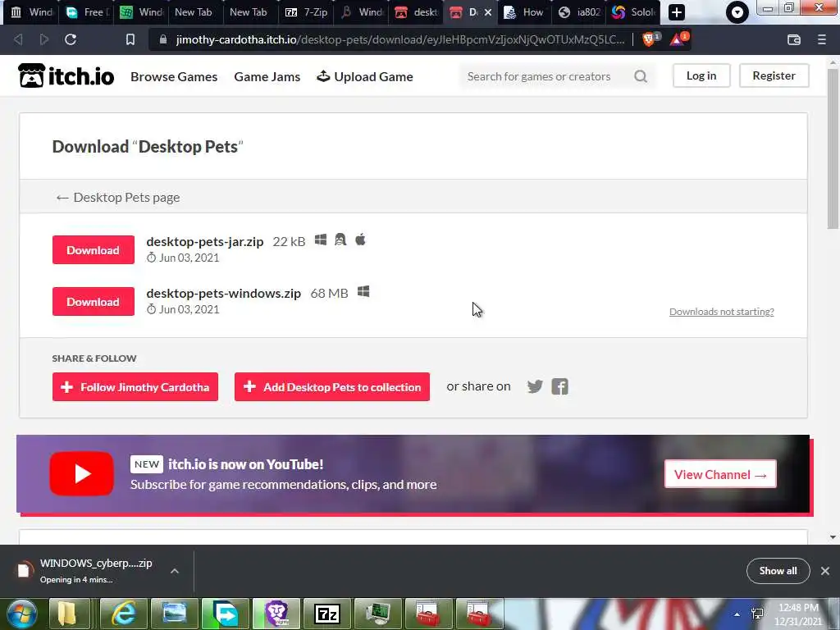The height and width of the screenshot is (630, 840).
Task: Share on Twitter via bird icon
Action: pyautogui.click(x=535, y=386)
